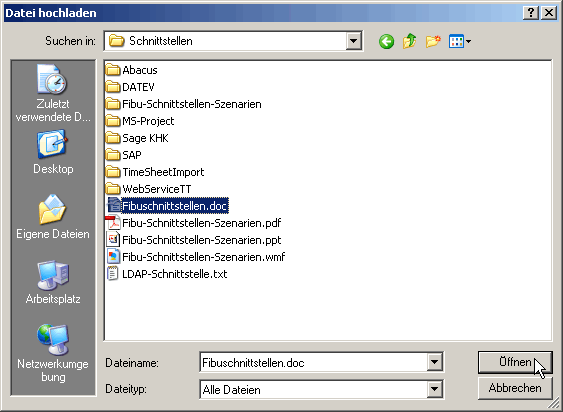Go up one folder level icon
The width and height of the screenshot is (563, 412).
409,41
